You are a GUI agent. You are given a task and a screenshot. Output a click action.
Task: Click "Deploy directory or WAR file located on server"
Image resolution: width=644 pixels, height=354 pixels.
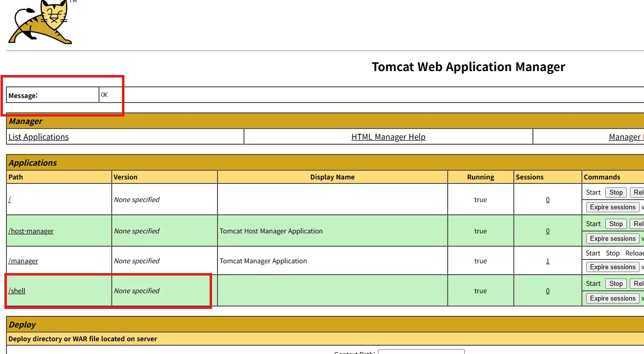click(x=83, y=339)
